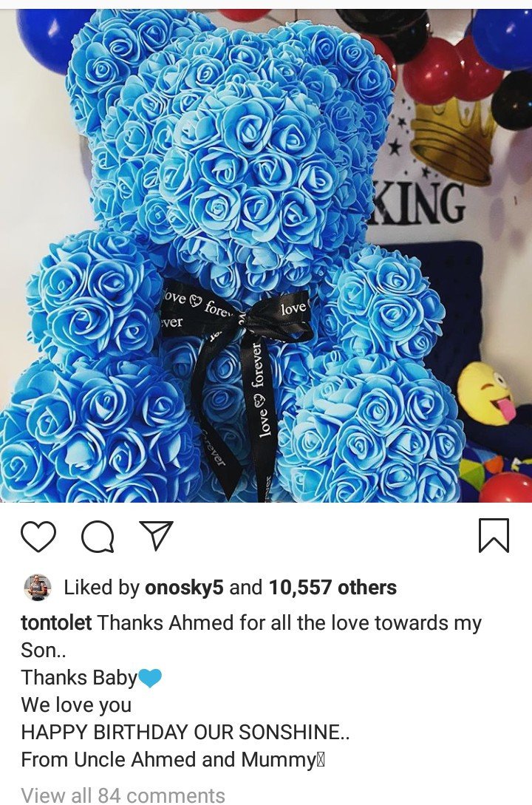
Task: Tap the 'From Uncle Ahmed and Mummy' line
Action: [174, 760]
